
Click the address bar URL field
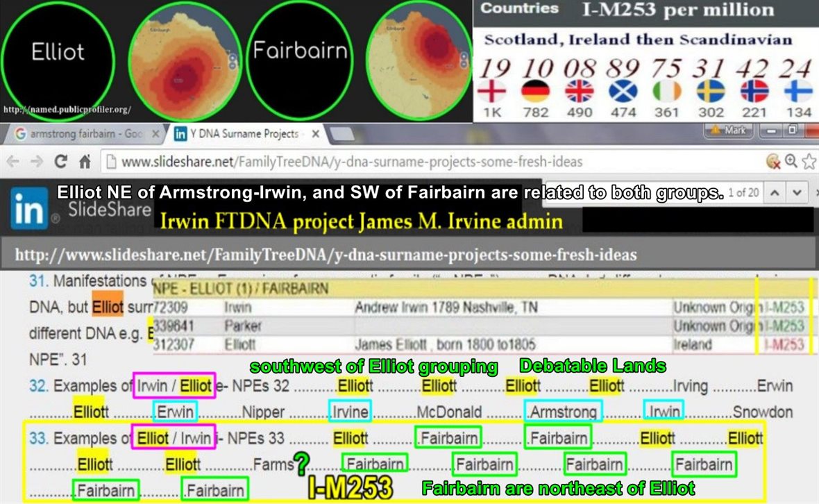pyautogui.click(x=351, y=162)
